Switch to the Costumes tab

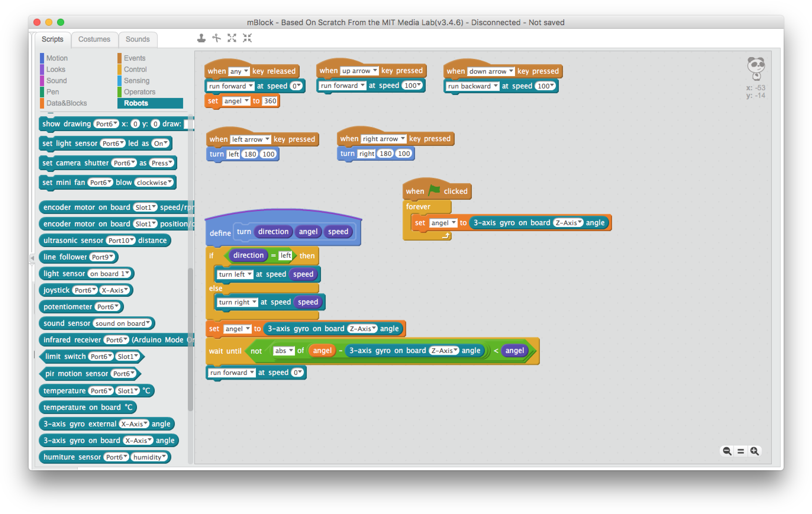(94, 39)
